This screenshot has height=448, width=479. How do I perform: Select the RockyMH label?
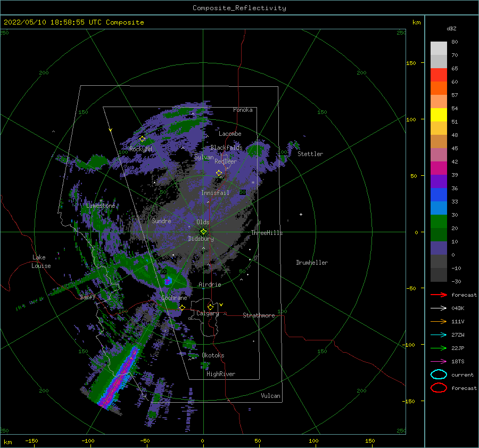point(141,149)
